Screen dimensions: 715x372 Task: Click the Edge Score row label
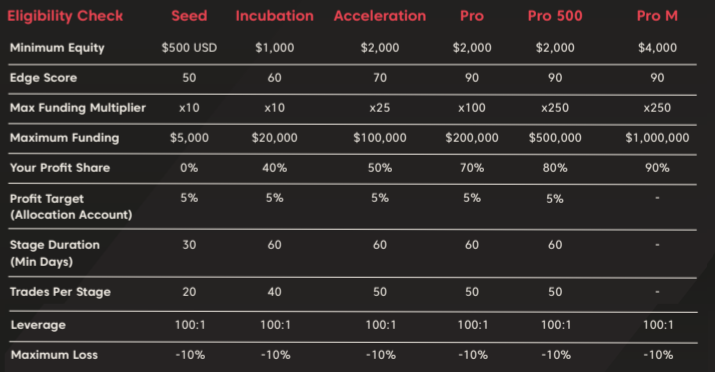pos(43,78)
